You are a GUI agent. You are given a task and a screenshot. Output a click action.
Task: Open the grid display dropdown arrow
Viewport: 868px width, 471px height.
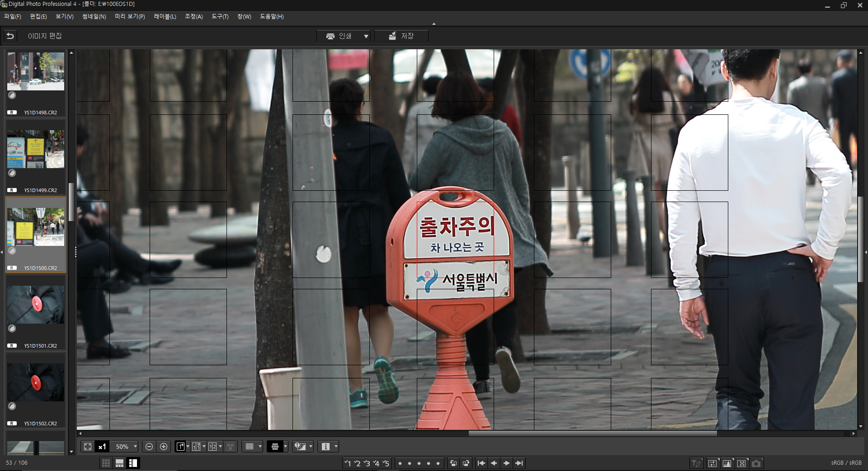coord(260,447)
